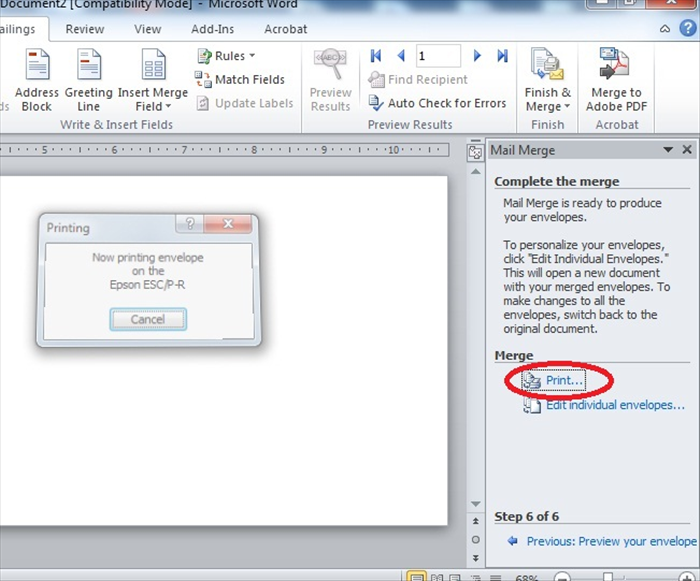Image resolution: width=700 pixels, height=581 pixels.
Task: Go to the last record
Action: pyautogui.click(x=503, y=56)
